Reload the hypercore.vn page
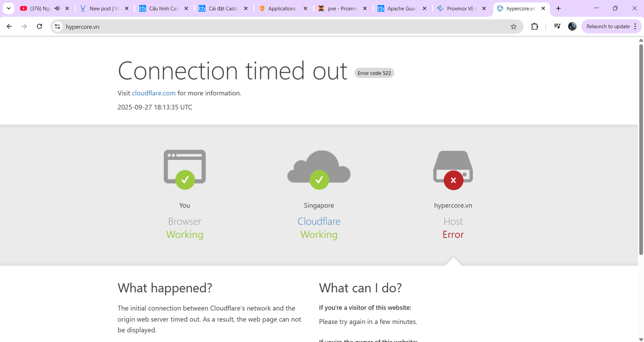Screen dimensions: 644x342 [x=39, y=27]
